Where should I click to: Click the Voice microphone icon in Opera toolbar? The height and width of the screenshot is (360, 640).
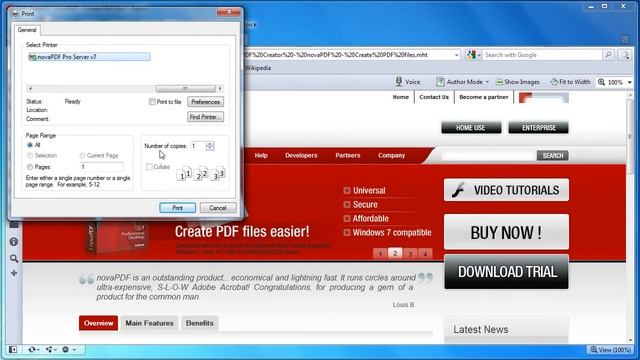(x=399, y=82)
